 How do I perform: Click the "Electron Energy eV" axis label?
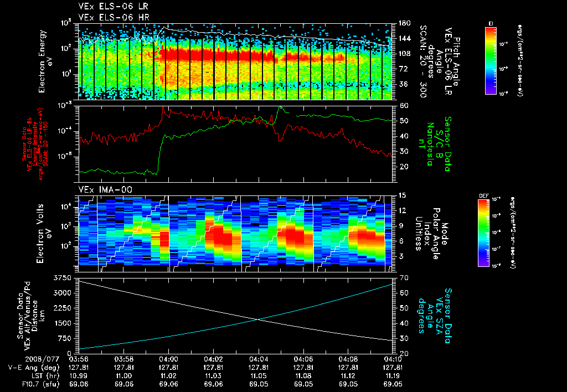coord(45,61)
